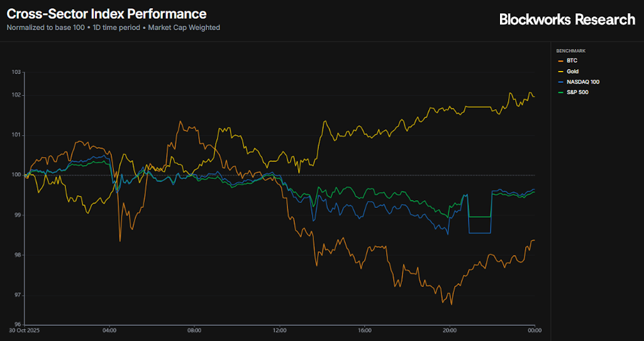Click the 97 value on the y-axis
Viewport: 644px width, 341px height.
point(18,295)
